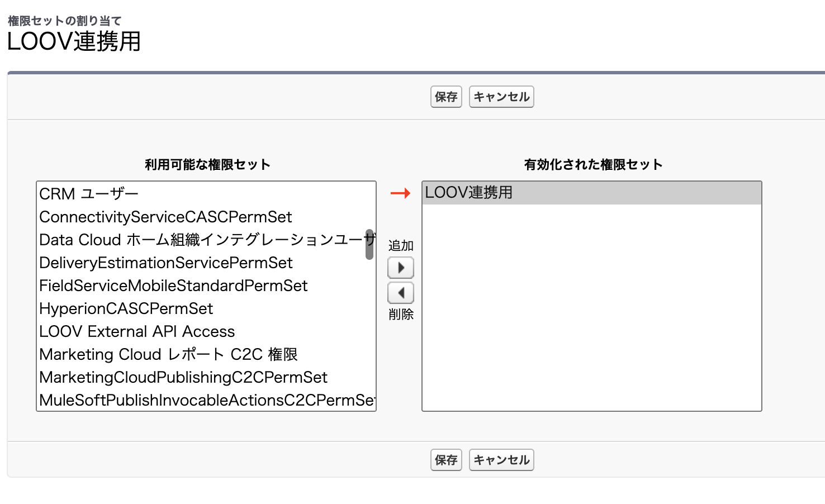Viewport: 825px width, 504px height.
Task: Click the remove (削除) left-arrow button
Action: 401,293
